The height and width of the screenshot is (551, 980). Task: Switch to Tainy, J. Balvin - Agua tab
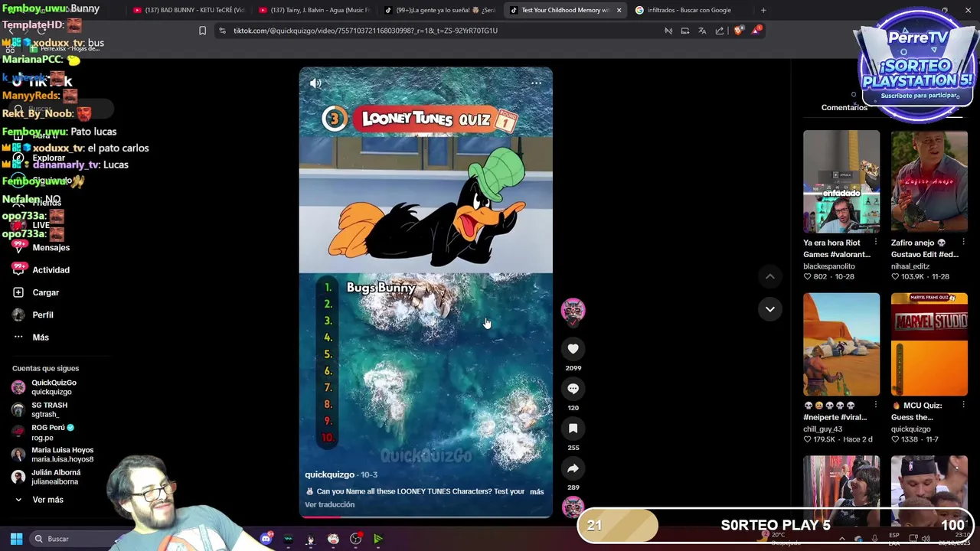pos(314,10)
